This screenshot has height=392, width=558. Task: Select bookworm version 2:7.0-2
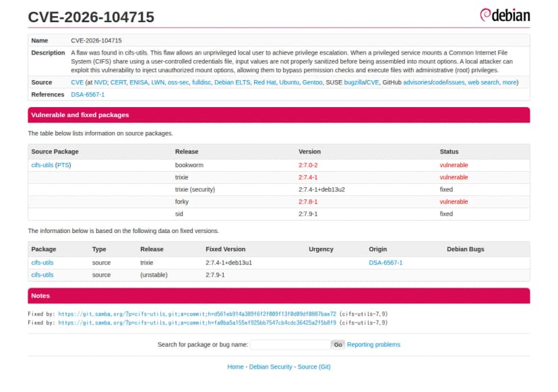(x=308, y=165)
